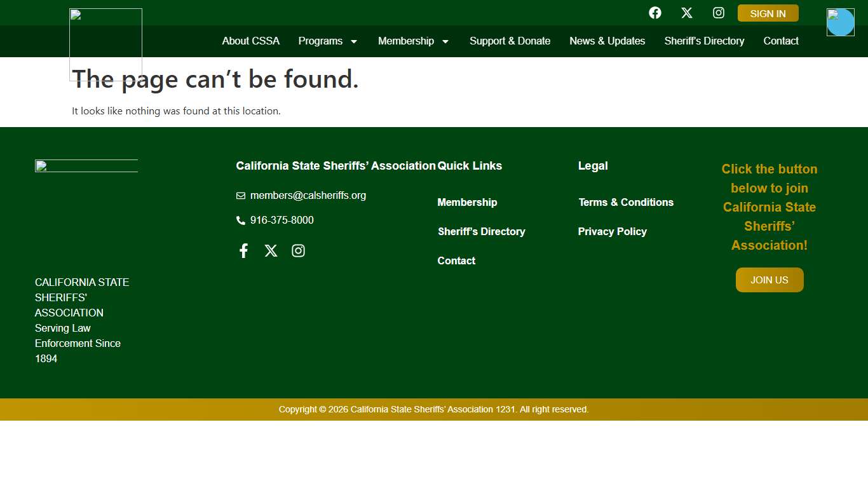This screenshot has height=488, width=868.
Task: Open Sheriff's Directory under Quick Links
Action: tap(481, 231)
